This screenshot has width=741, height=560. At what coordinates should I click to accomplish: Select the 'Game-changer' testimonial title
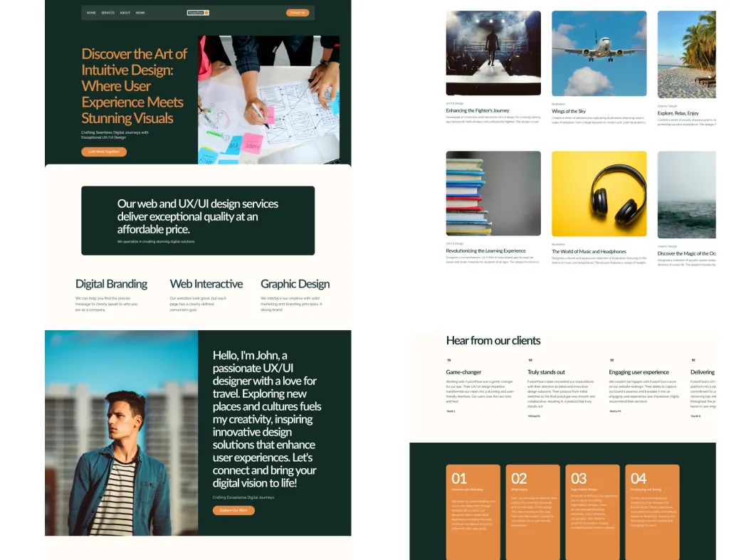(463, 372)
